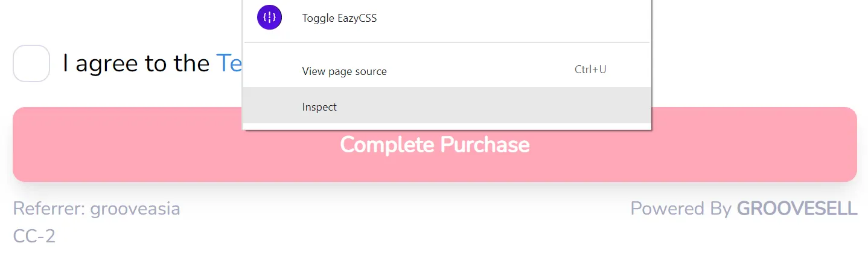Open the partially hidden blue Terms link
The height and width of the screenshot is (272, 868).
click(229, 63)
